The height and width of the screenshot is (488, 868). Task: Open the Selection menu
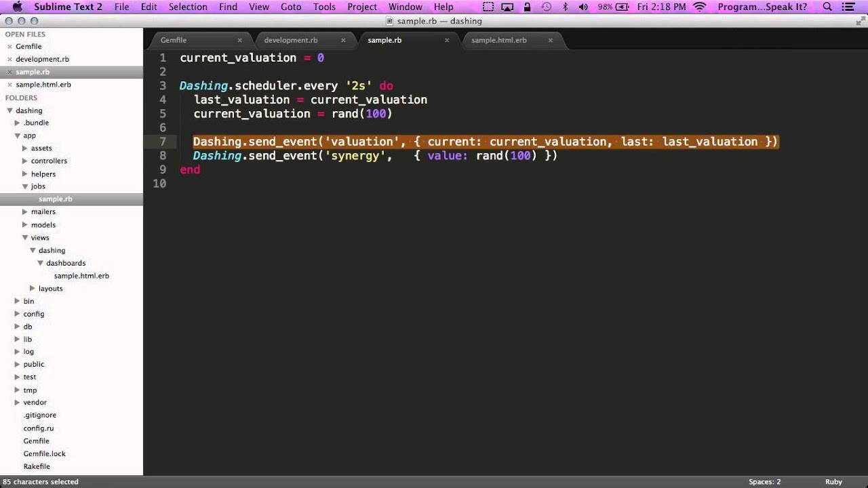click(188, 7)
